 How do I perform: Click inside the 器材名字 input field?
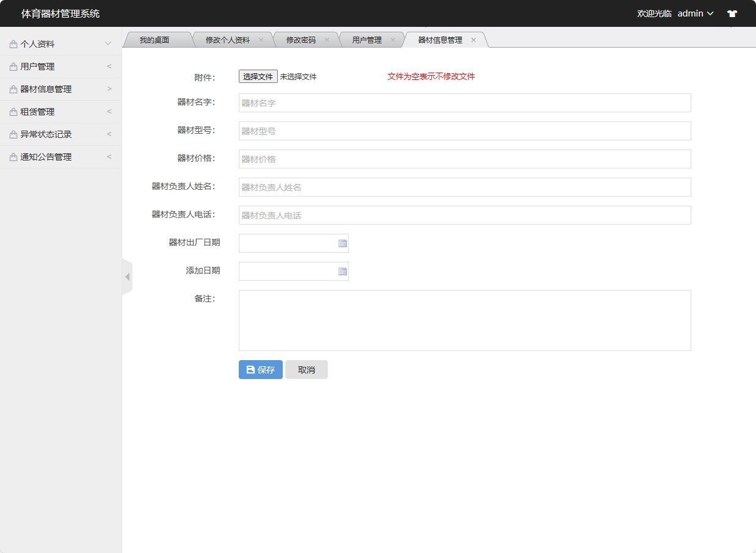[464, 103]
